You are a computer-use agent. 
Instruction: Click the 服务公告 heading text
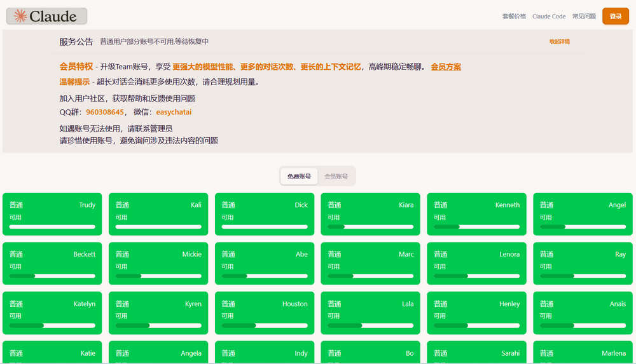[76, 42]
